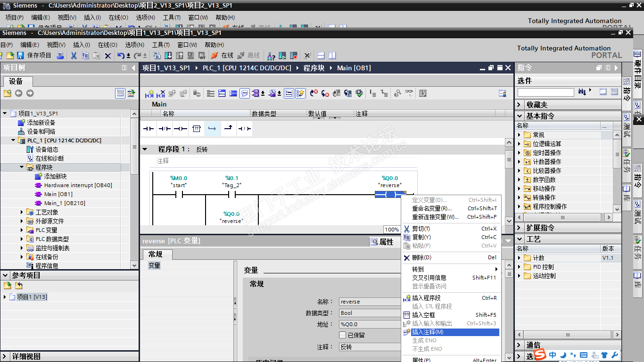Screen dimensions: 644x362
Task: Click the Split editor vertically icon
Action: pyautogui.click(x=332, y=56)
